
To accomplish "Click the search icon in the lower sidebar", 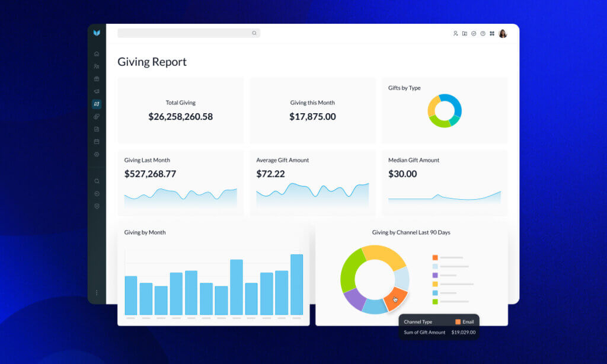I will [x=97, y=181].
